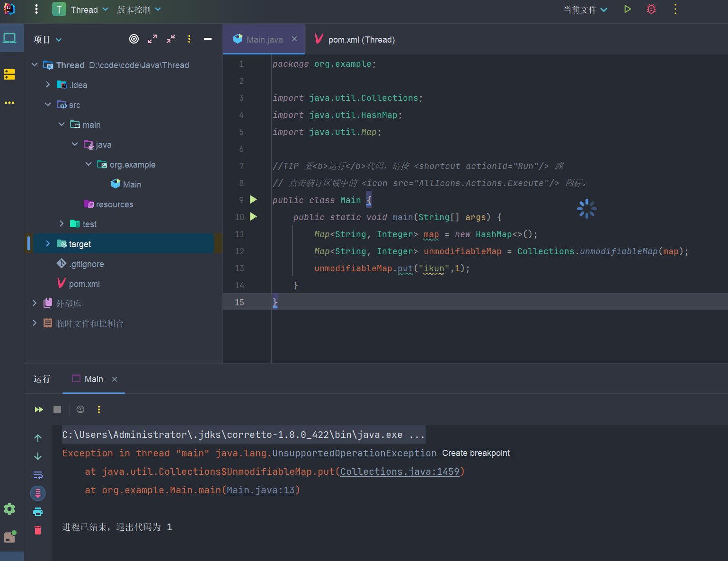This screenshot has height=561, width=728.
Task: Open more run actions at the top right
Action: 675,9
